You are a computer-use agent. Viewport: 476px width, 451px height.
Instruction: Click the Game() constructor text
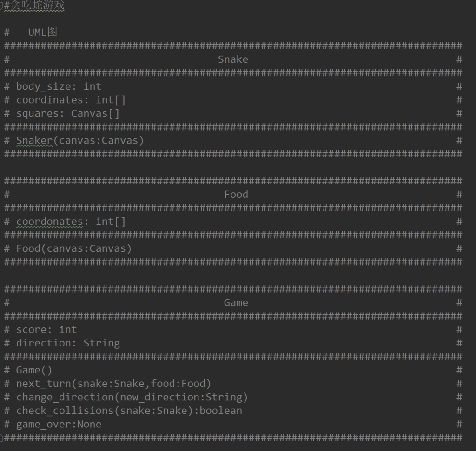click(x=34, y=370)
